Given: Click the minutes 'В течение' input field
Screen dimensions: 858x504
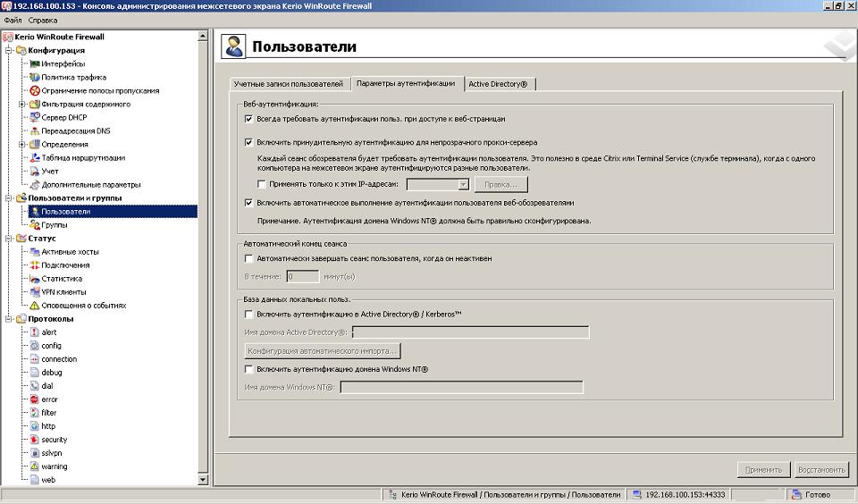Looking at the screenshot, I should click(x=303, y=277).
